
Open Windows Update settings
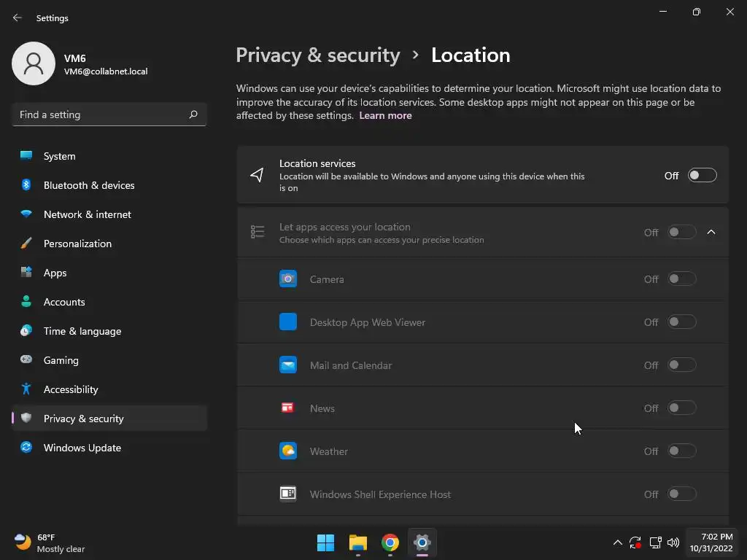coord(109,448)
